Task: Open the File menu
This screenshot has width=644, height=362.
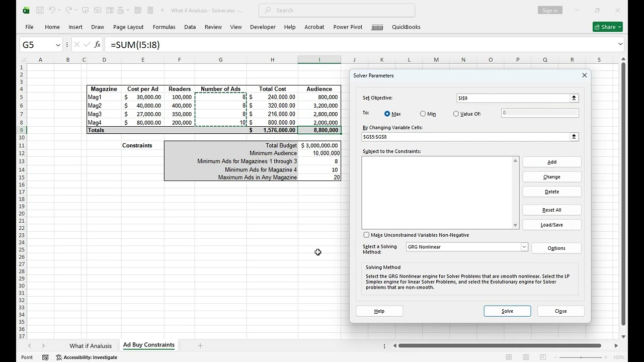Action: point(29,27)
